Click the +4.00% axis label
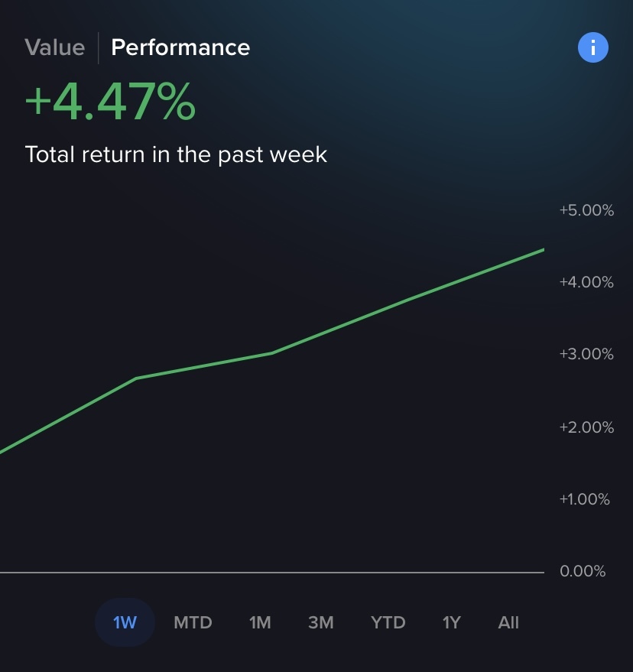The height and width of the screenshot is (672, 633). (586, 282)
